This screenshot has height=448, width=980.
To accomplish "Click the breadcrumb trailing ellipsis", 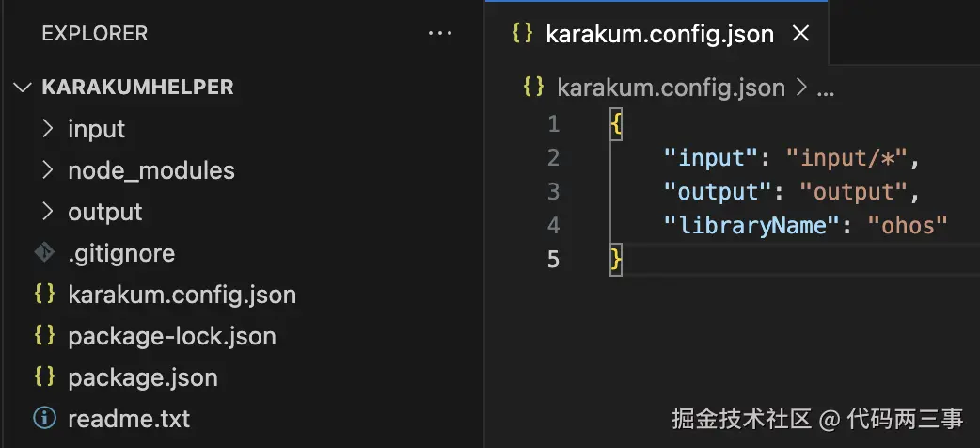I will click(826, 88).
